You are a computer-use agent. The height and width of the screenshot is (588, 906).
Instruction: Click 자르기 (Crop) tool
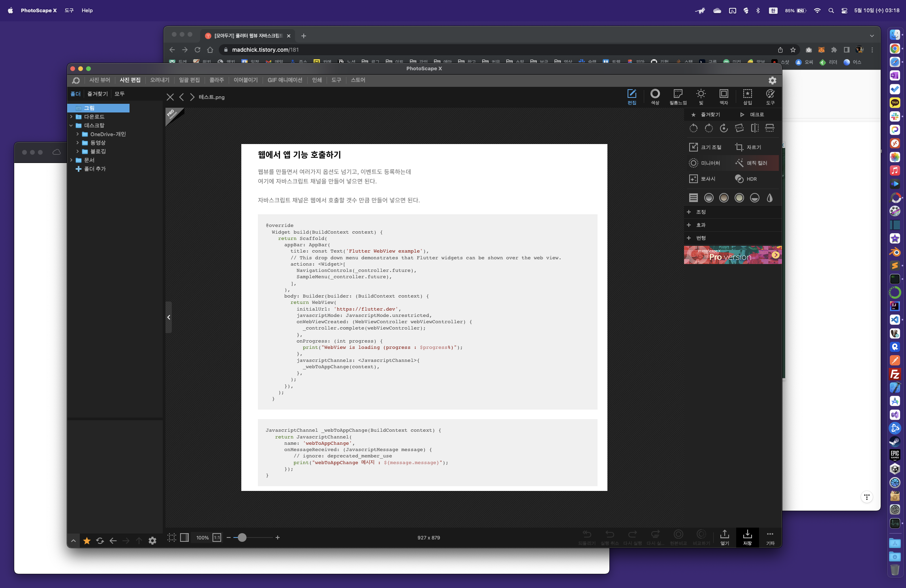coord(748,147)
